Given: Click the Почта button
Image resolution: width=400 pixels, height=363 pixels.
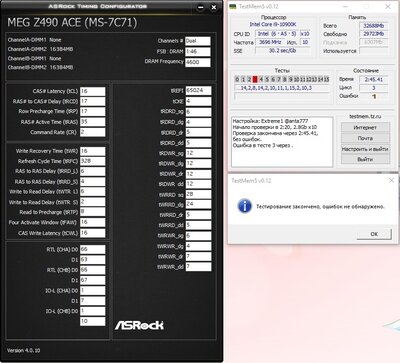Looking at the screenshot, I should (365, 138).
